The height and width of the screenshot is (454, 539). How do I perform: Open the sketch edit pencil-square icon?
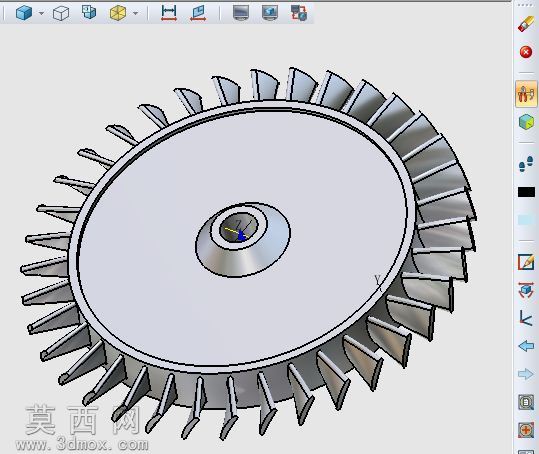click(526, 262)
